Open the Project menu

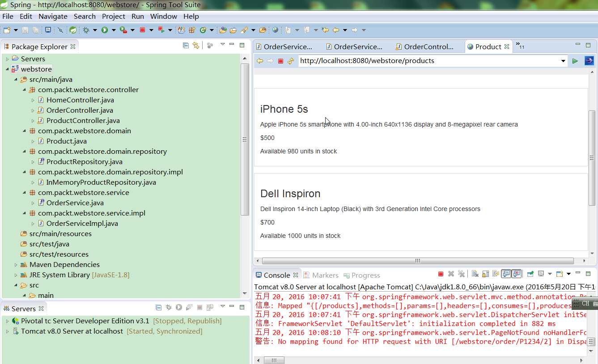pyautogui.click(x=114, y=16)
